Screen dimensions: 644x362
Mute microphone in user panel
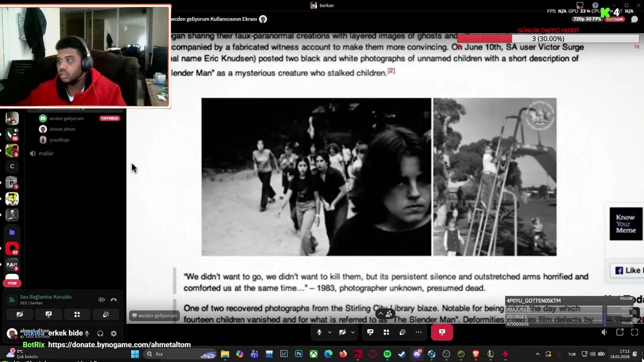(87, 333)
